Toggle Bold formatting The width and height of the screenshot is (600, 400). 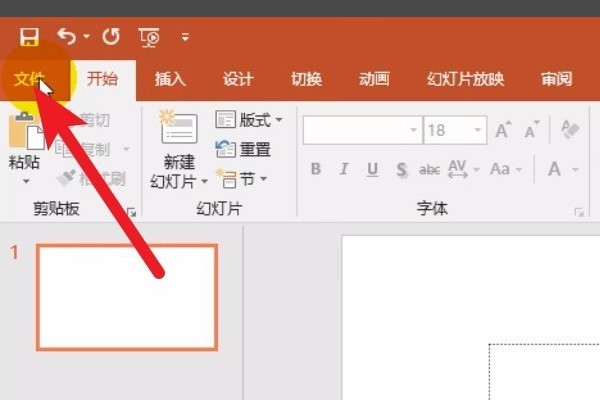pos(316,169)
